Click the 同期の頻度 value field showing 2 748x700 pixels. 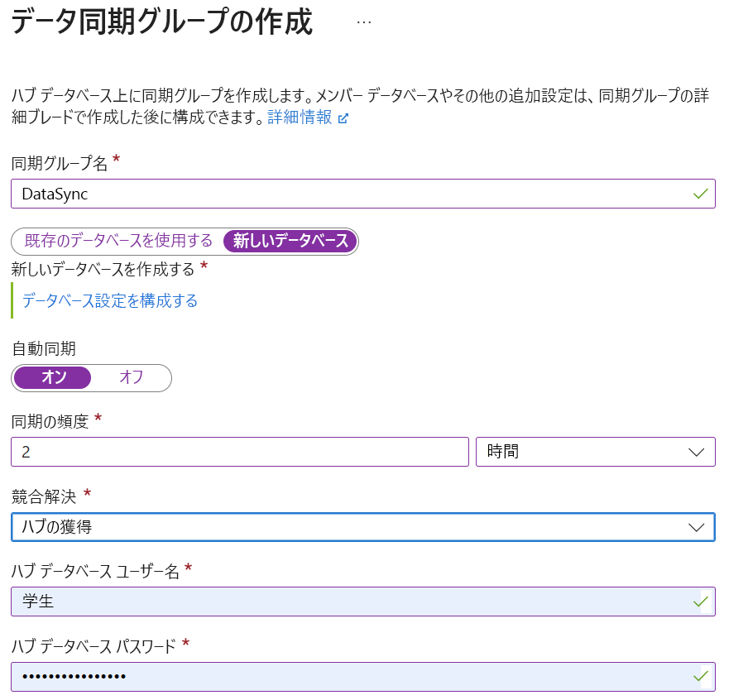pyautogui.click(x=240, y=452)
